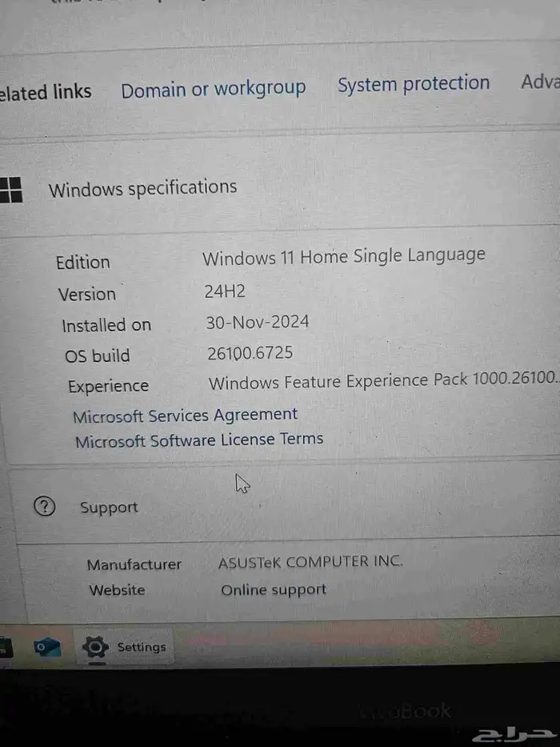Click the Support question mark icon

[45, 506]
